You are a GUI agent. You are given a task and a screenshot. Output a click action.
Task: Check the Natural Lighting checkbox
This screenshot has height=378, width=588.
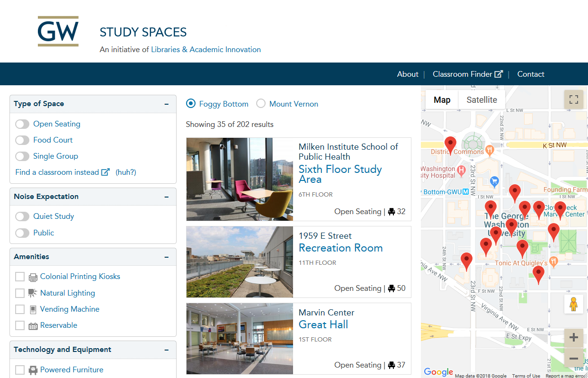pos(20,293)
